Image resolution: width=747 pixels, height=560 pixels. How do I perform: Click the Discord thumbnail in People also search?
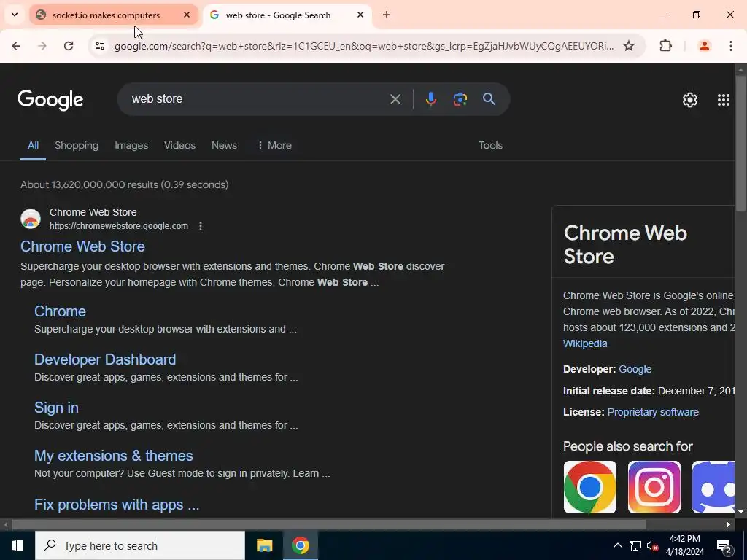tap(713, 486)
